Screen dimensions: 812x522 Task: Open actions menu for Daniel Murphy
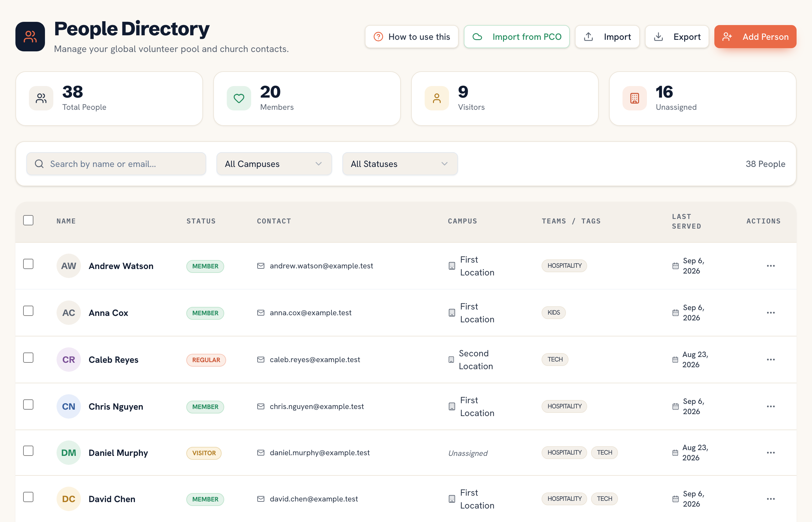771,453
